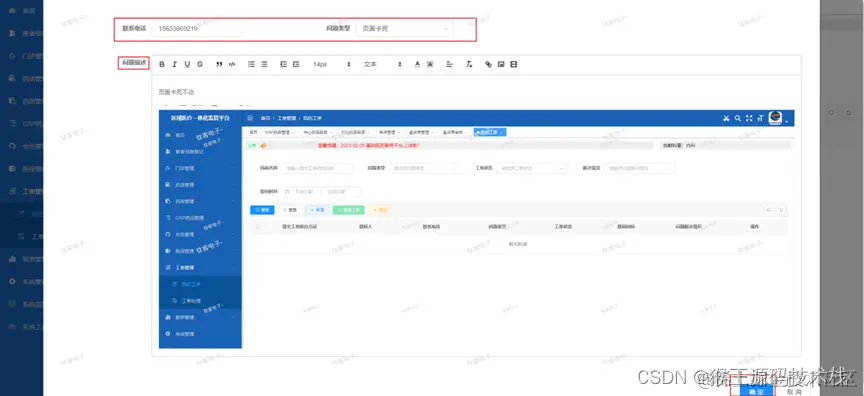
Task: Click the 联系电话 phone number field
Action: pos(197,29)
